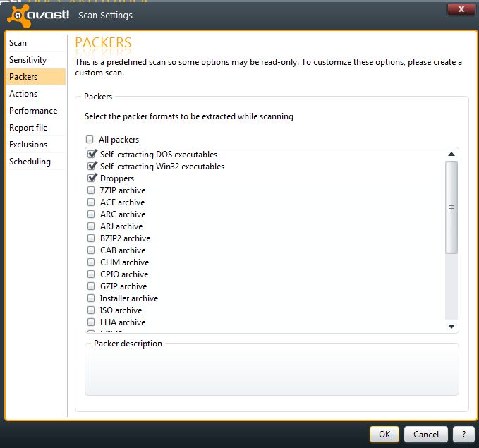Screen dimensions: 479x448
Task: Switch to the Sensitivity section
Action: 28,60
